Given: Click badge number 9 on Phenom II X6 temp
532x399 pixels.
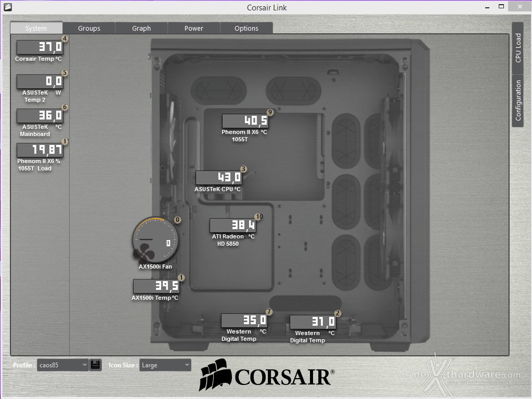Looking at the screenshot, I should pos(270,112).
